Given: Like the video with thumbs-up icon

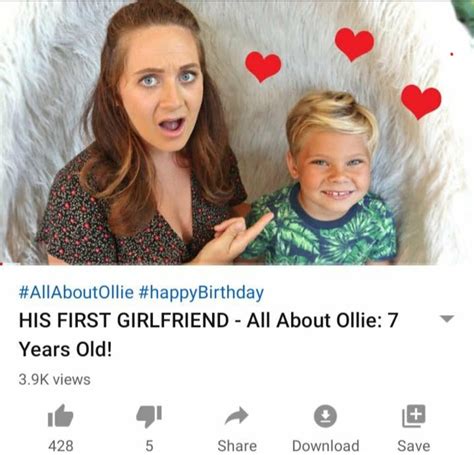Looking at the screenshot, I should coord(60,415).
